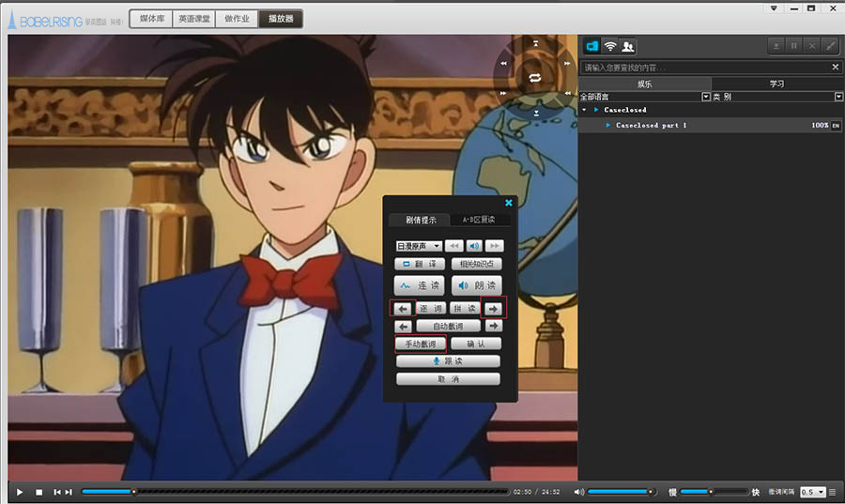Toggle the dialog speaker sound icon
845x504 pixels.
(x=474, y=246)
